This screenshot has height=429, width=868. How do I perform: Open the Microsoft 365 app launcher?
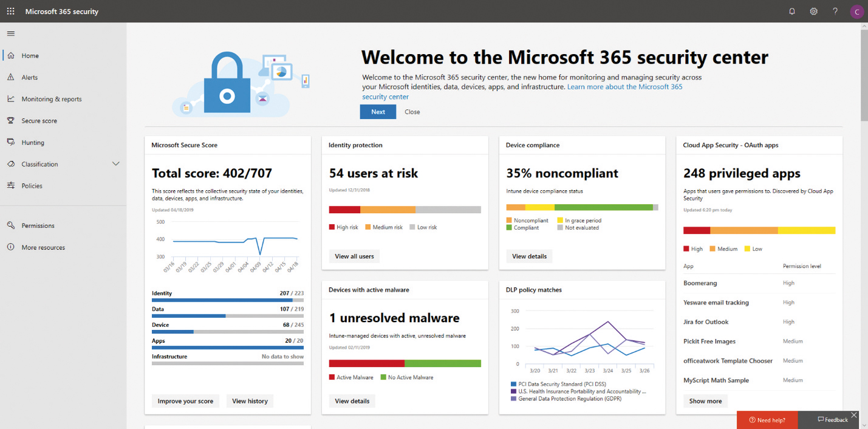(10, 11)
